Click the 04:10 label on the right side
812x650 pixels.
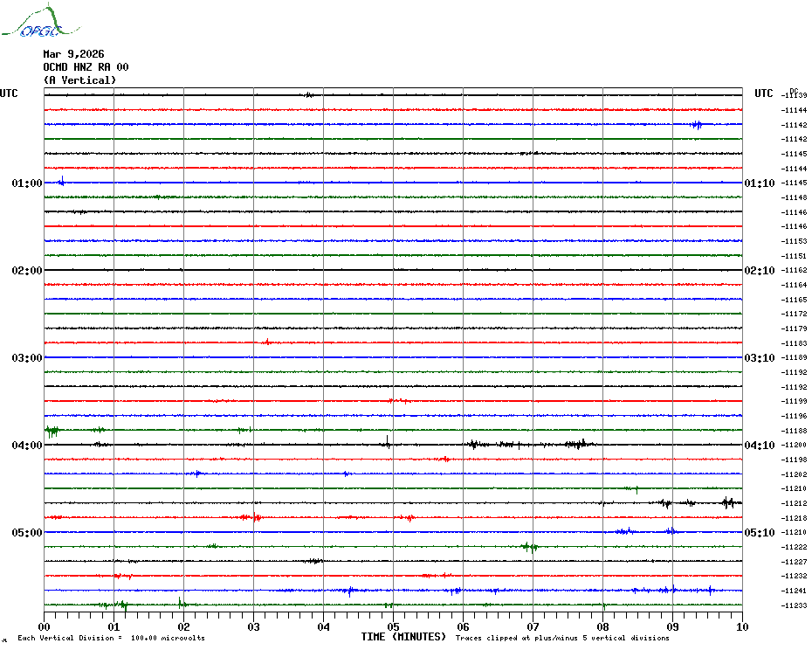pyautogui.click(x=759, y=446)
